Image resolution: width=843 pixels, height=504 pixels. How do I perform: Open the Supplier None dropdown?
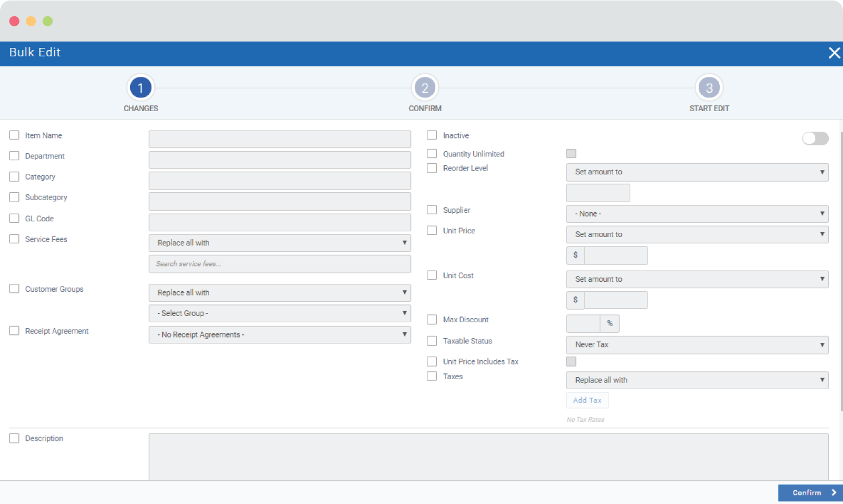697,214
